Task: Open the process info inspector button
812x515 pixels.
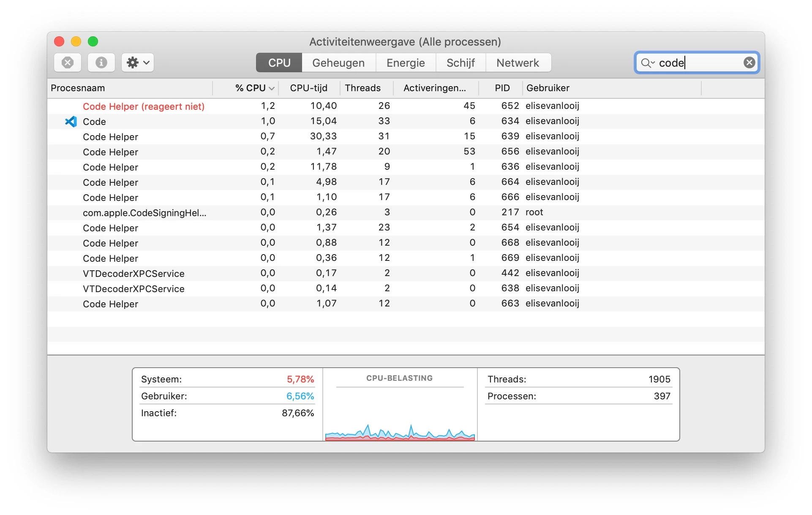Action: pos(101,63)
